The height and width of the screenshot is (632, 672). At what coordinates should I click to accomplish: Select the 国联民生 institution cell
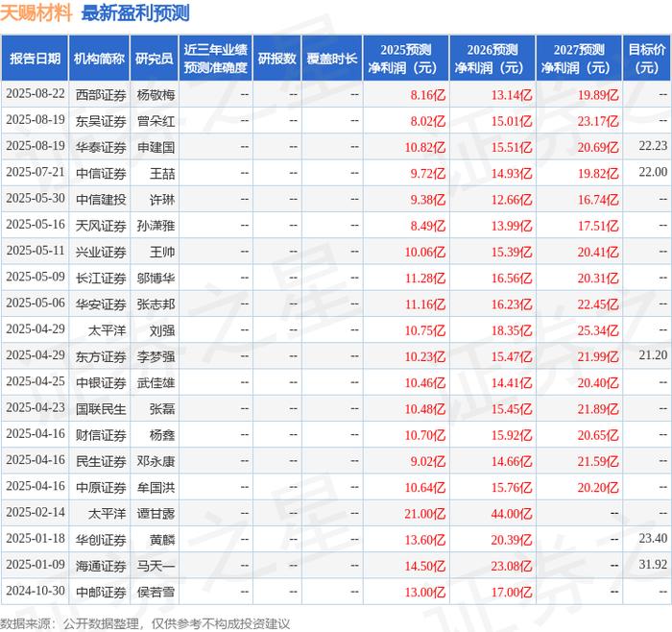pos(101,408)
